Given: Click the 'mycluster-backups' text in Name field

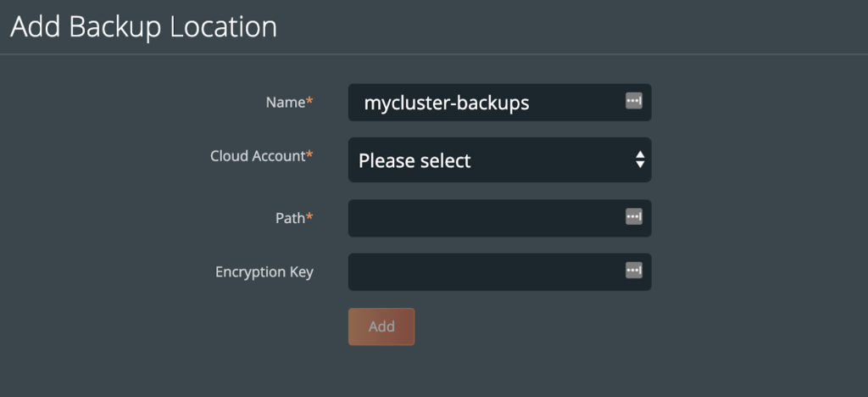Looking at the screenshot, I should [447, 103].
